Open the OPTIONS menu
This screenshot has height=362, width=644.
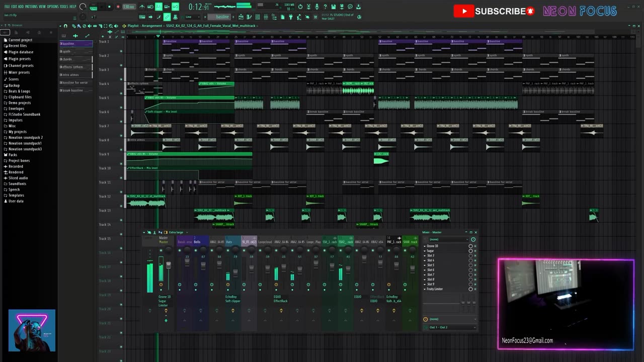coord(53,7)
